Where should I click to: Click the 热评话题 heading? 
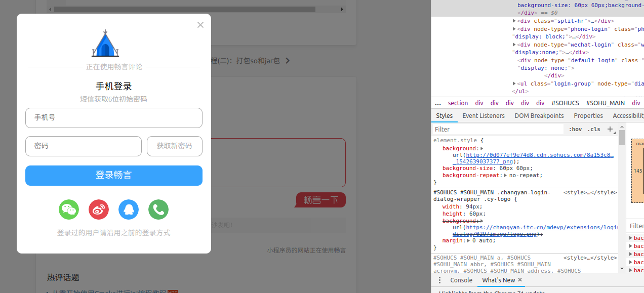pyautogui.click(x=63, y=277)
